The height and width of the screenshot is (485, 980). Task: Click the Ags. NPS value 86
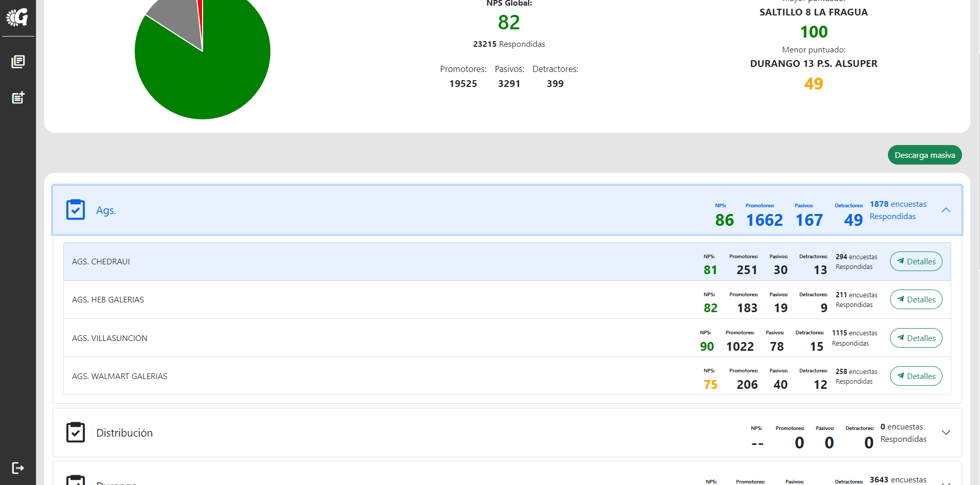click(724, 220)
